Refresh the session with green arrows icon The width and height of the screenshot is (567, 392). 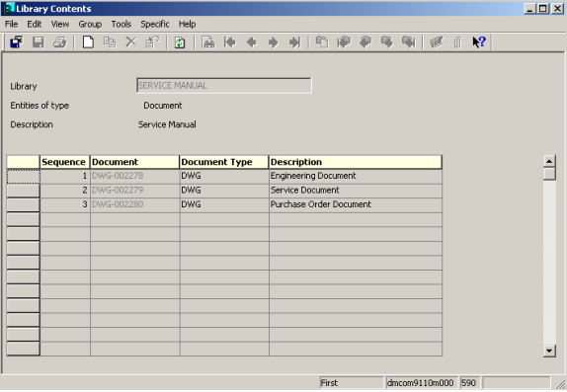coord(180,42)
